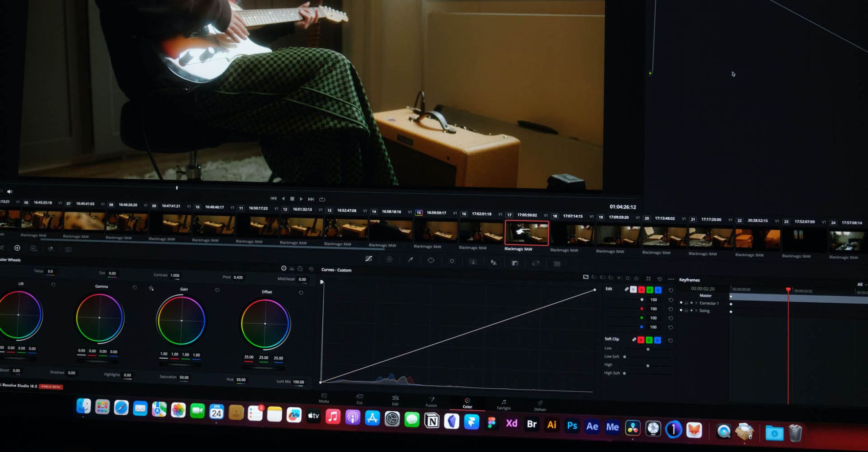Toggle the green Edit curve channel
Screen dimensions: 868x452
click(650, 290)
